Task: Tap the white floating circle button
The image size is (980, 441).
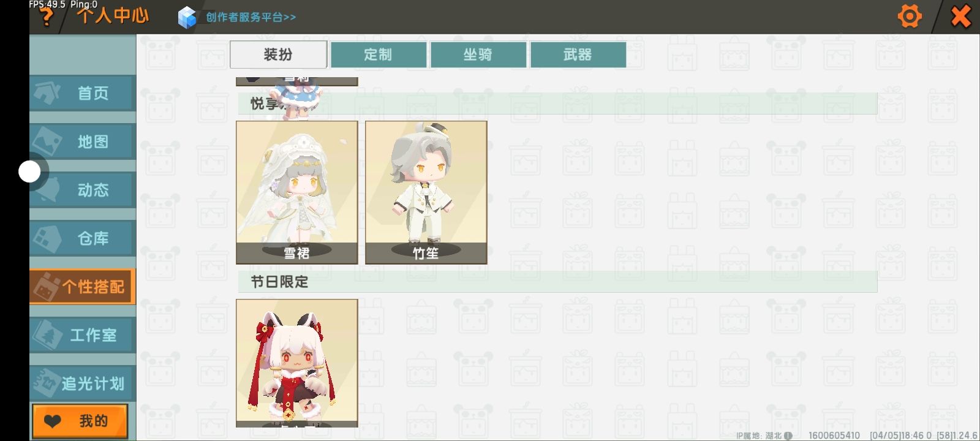Action: click(x=29, y=171)
